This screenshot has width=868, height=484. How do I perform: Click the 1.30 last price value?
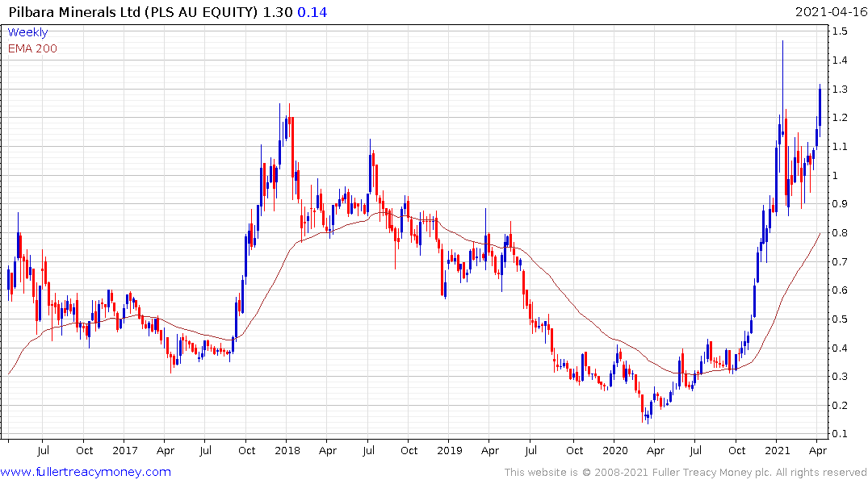(x=277, y=12)
